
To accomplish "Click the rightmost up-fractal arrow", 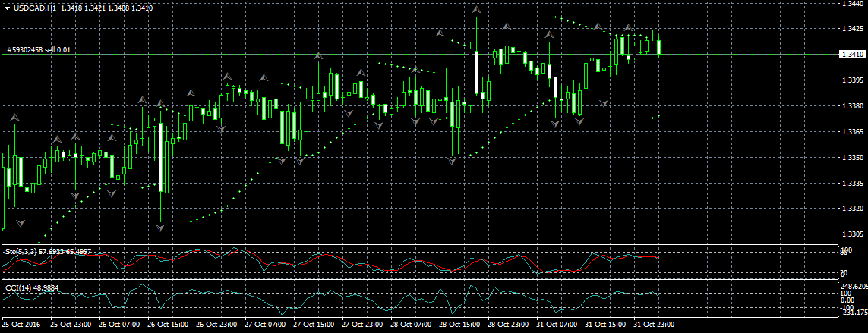I will [x=628, y=28].
